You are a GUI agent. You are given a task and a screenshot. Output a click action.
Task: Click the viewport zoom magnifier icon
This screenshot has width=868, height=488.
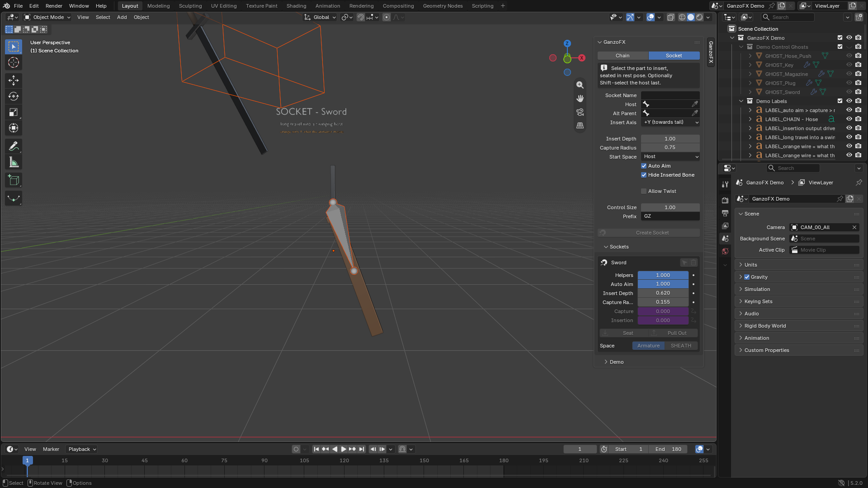pos(580,85)
